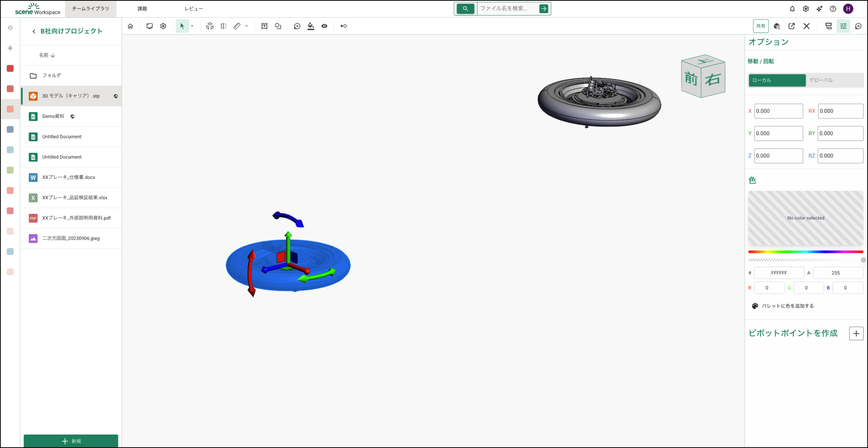Screen dimensions: 868x448
Task: Open the 3D model search icon
Action: point(777,26)
